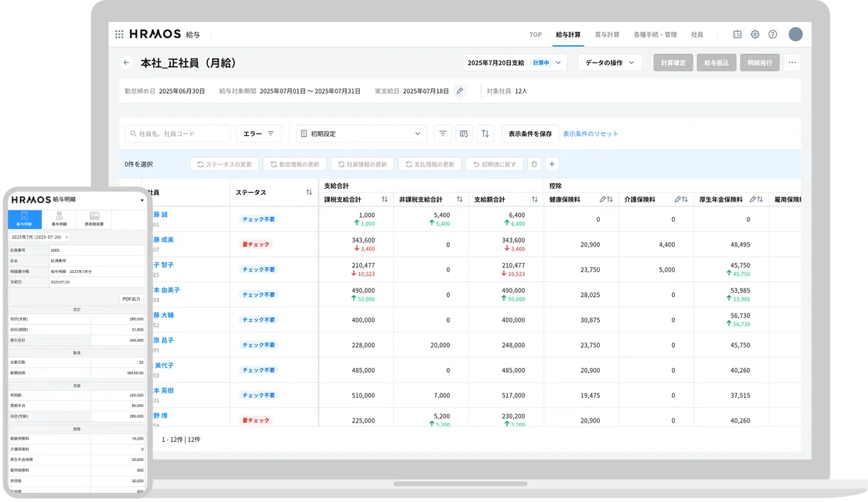The width and height of the screenshot is (868, 502).
Task: Click the trash delete icon
Action: [534, 164]
